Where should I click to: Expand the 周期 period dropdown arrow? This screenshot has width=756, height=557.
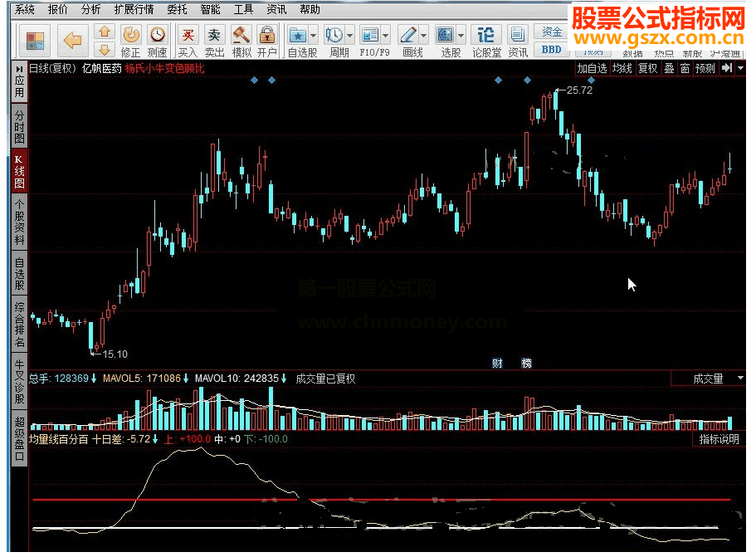tap(350, 36)
